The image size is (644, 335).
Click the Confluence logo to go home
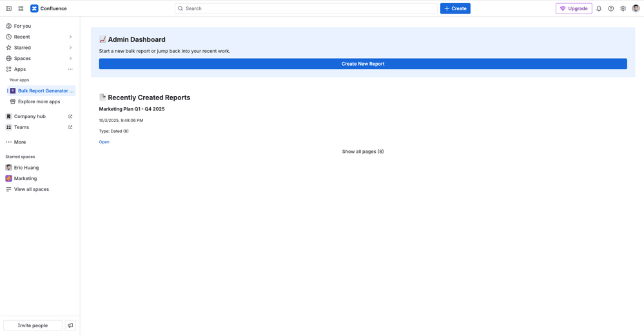click(x=48, y=8)
